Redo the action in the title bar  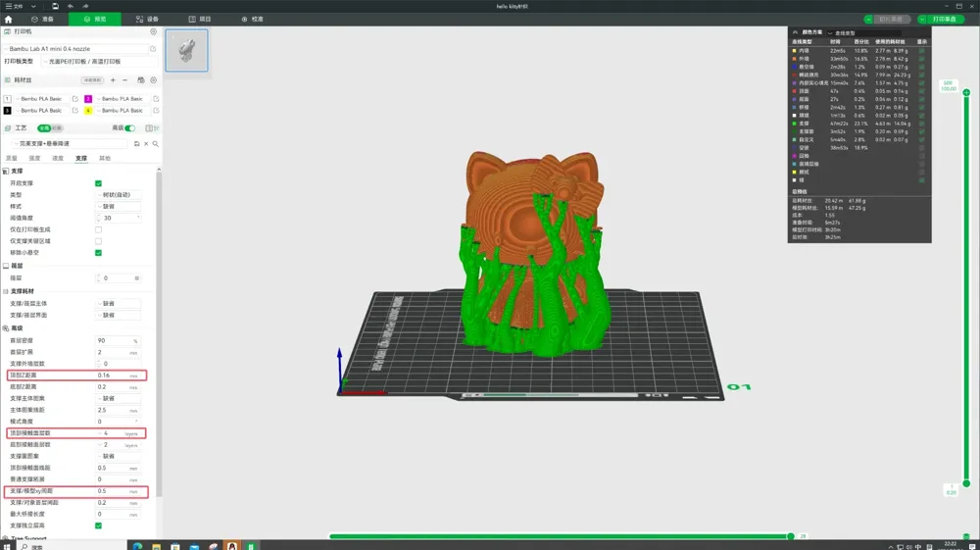[85, 6]
